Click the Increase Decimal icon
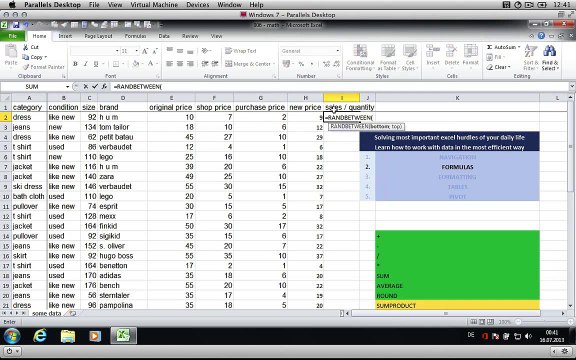 (x=326, y=64)
